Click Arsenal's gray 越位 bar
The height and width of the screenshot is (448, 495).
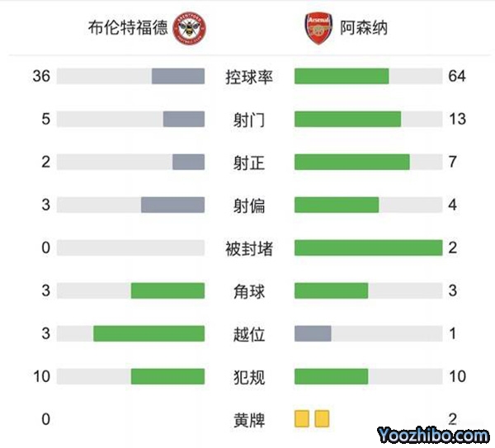[x=313, y=333]
